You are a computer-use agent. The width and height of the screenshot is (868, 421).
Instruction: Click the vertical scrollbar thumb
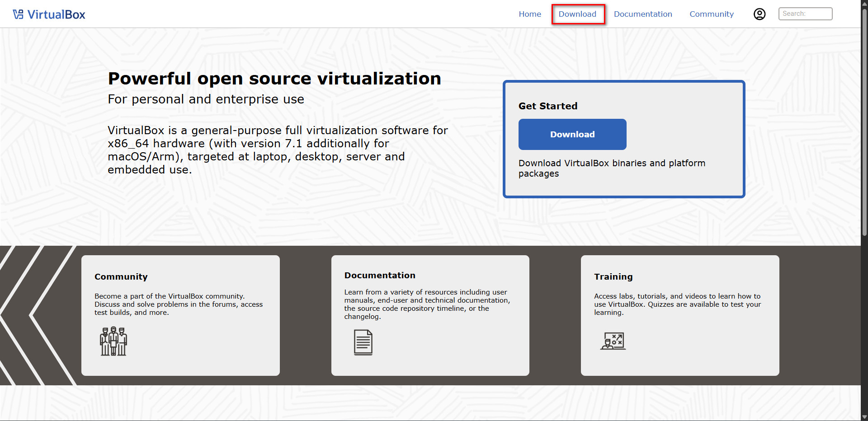(864, 122)
